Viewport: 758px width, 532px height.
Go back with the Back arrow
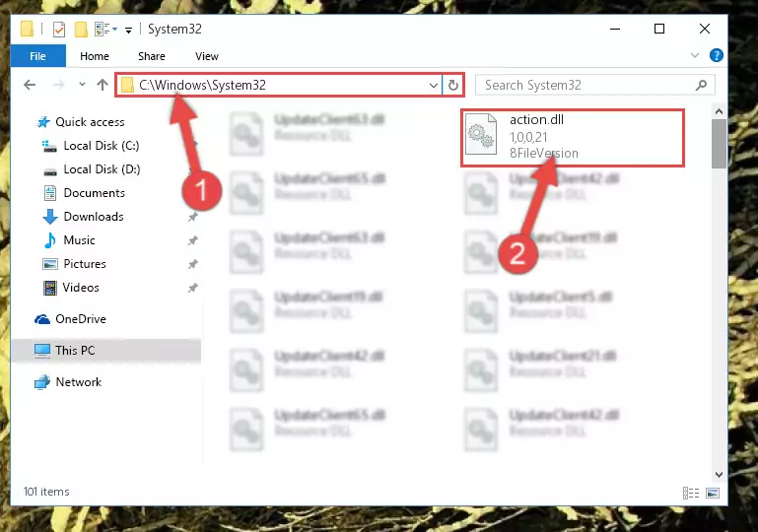point(30,85)
